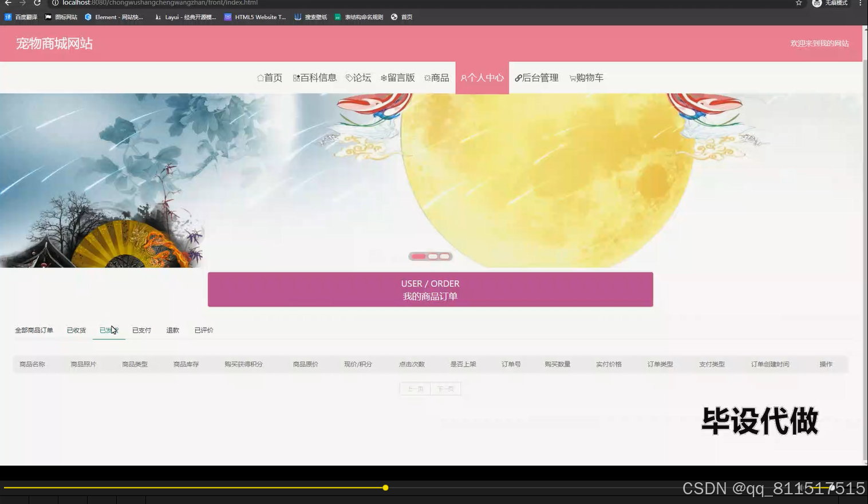The image size is (868, 504).
Task: Open the incognito 无痕模式 indicator
Action: (x=830, y=3)
